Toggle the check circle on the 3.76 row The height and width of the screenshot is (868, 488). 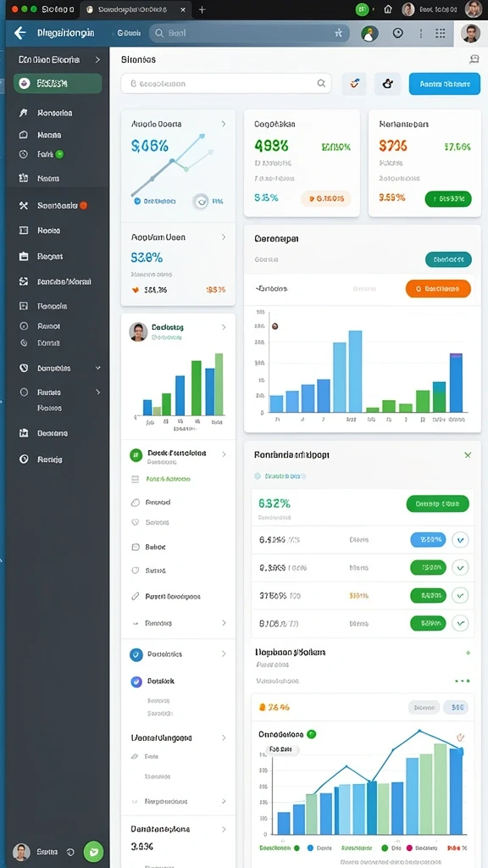(x=460, y=595)
